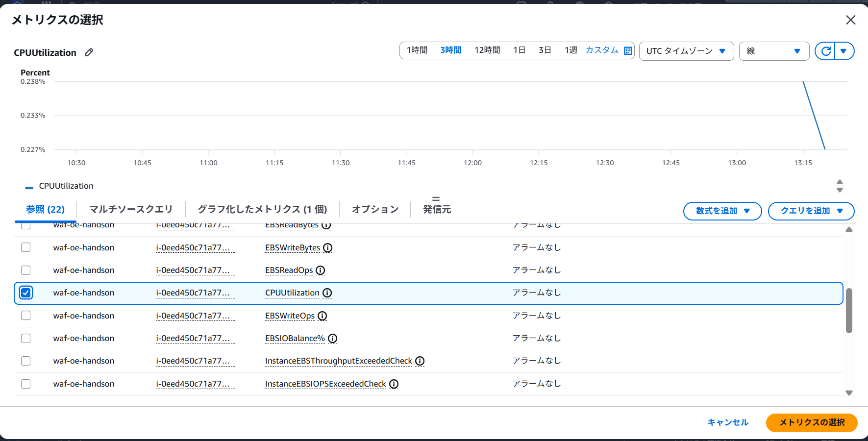Screen dimensions: 868x441
Task: Check the EBSIOBalance% row checkbox
Action: pyautogui.click(x=26, y=338)
